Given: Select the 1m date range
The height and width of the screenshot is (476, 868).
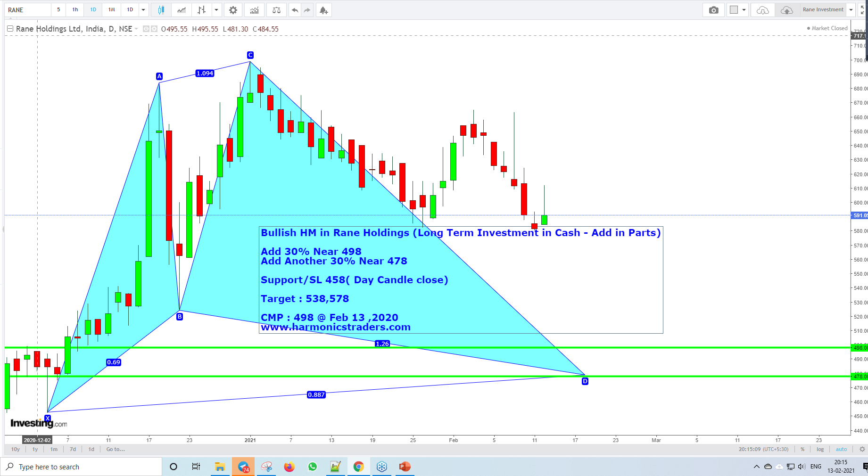Looking at the screenshot, I should point(54,449).
